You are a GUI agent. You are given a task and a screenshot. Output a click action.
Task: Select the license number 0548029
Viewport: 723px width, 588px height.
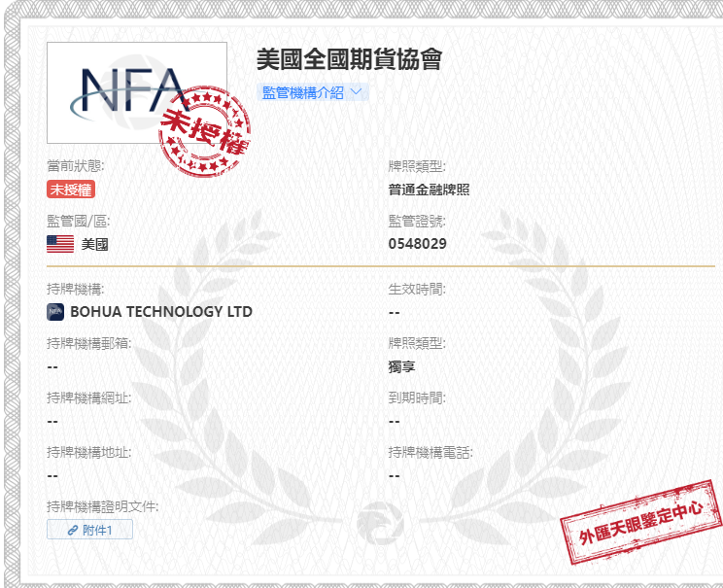[x=417, y=244]
